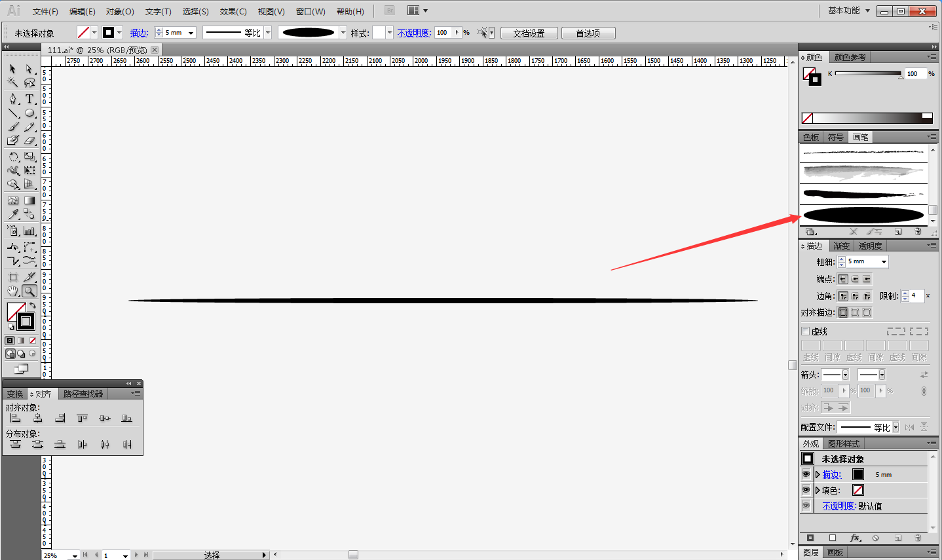942x560 pixels.
Task: Select the Ellipse tool
Action: [x=29, y=113]
